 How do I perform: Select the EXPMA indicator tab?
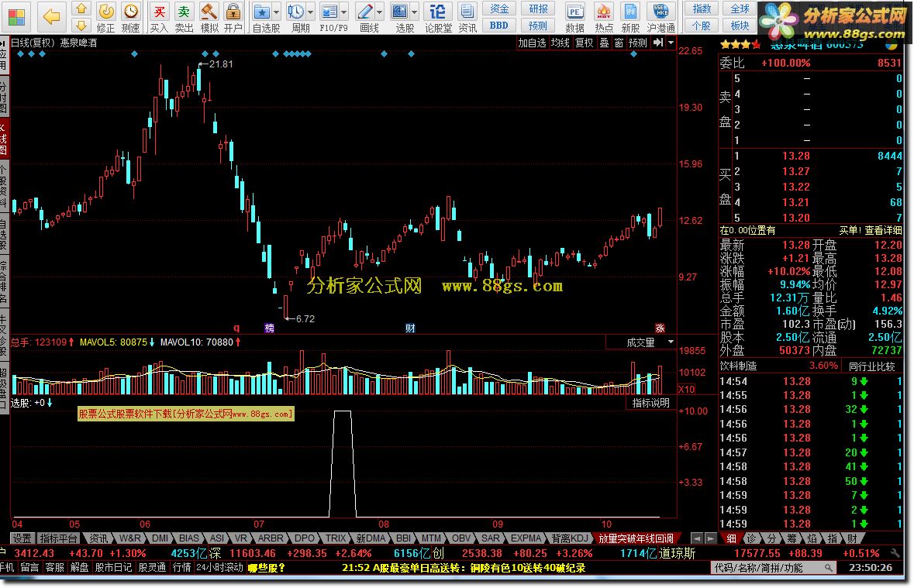click(526, 538)
